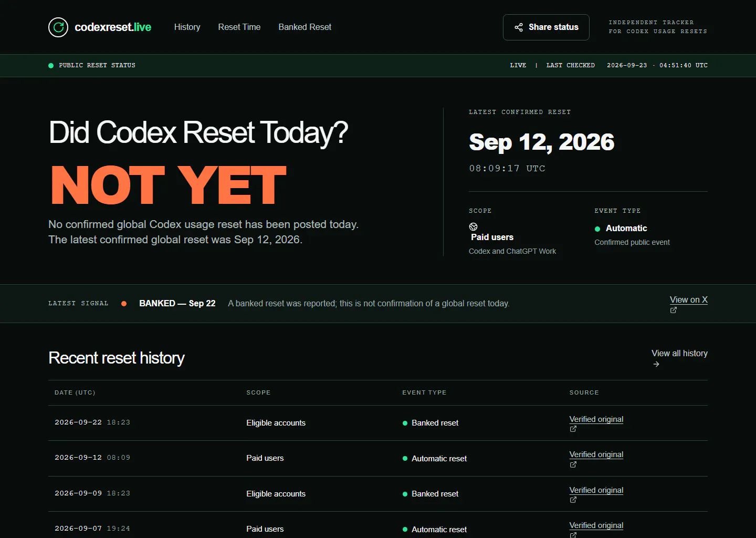756x538 pixels.
Task: Click the green Public Reset Status dot
Action: [51, 66]
